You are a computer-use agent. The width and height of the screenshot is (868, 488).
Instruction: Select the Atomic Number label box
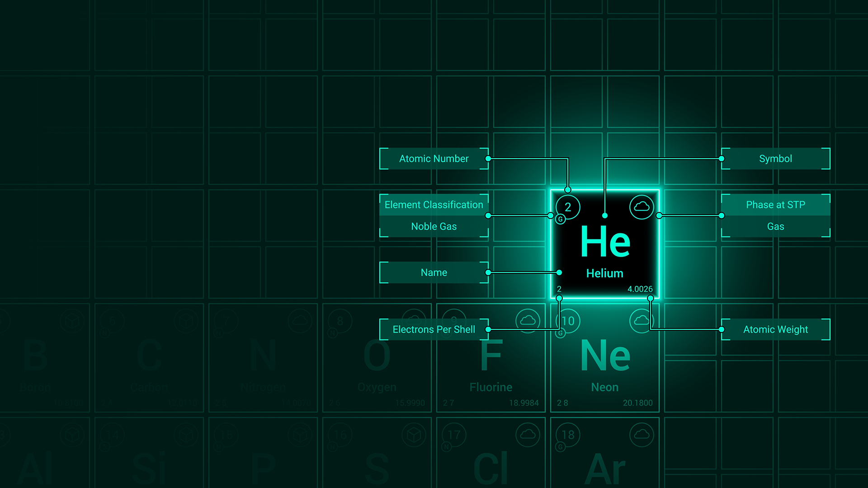pos(434,159)
